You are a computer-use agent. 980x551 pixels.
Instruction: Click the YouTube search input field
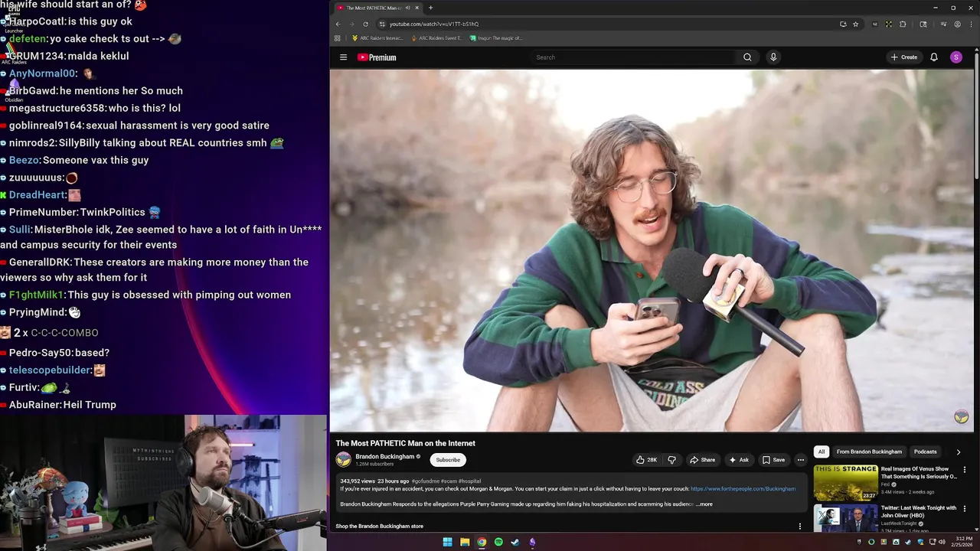click(x=634, y=57)
